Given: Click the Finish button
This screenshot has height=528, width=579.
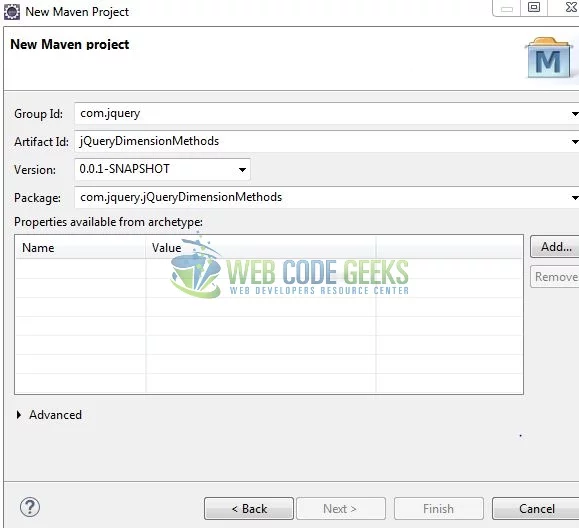Looking at the screenshot, I should 439,509.
